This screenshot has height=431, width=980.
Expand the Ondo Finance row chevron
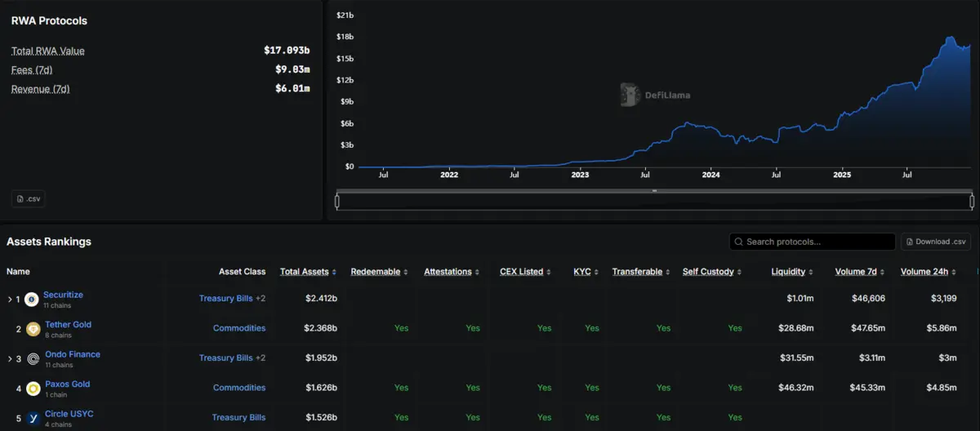(10, 359)
